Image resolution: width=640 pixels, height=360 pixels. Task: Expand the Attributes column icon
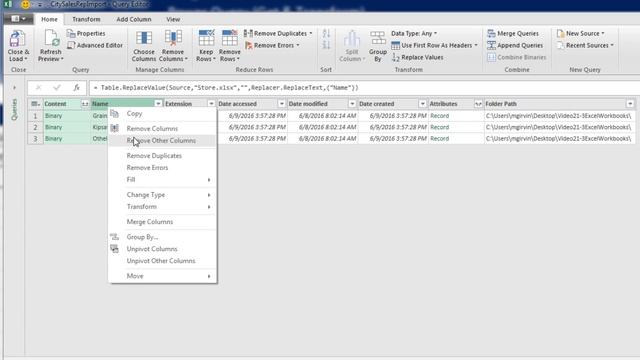(x=478, y=104)
